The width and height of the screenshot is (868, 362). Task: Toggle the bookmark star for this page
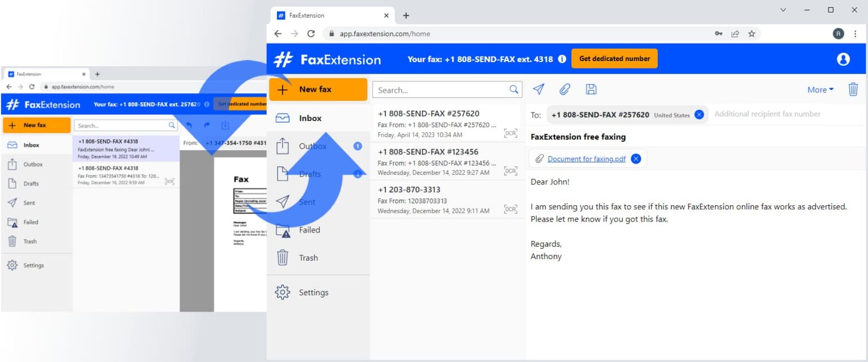click(752, 33)
